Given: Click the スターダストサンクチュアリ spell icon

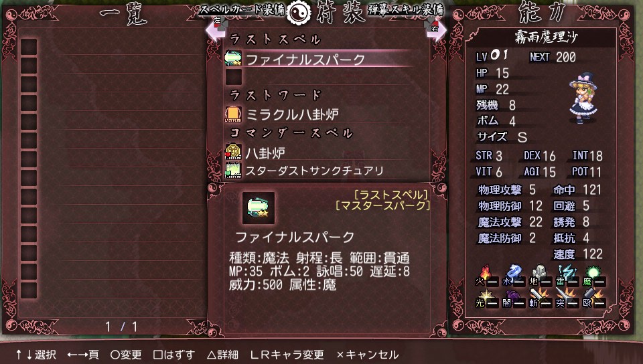Looking at the screenshot, I should pyautogui.click(x=233, y=171).
